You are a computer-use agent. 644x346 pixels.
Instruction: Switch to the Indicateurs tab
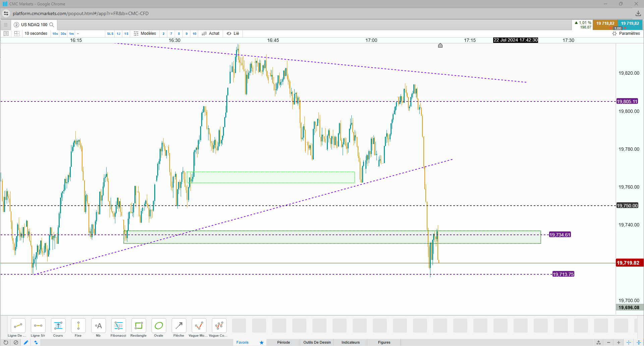click(351, 342)
